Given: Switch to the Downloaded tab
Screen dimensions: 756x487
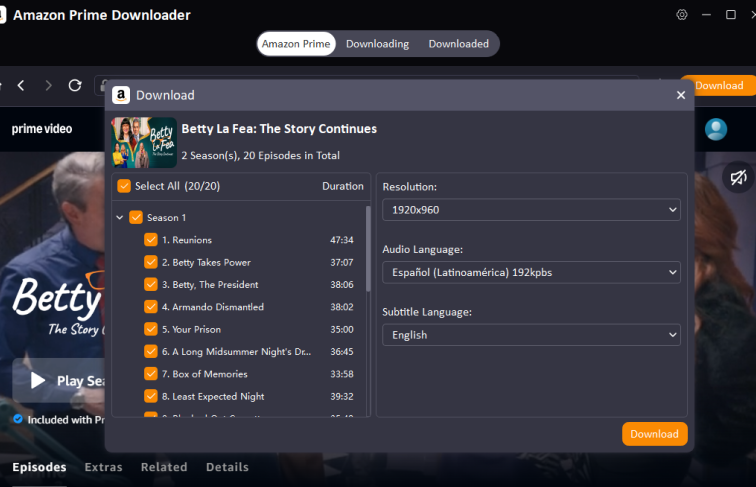Looking at the screenshot, I should tap(459, 44).
